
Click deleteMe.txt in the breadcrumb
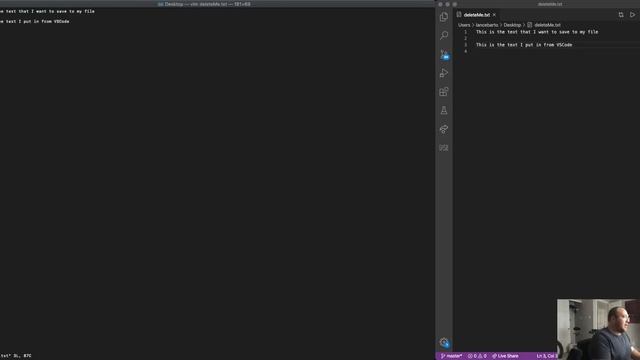pyautogui.click(x=547, y=25)
